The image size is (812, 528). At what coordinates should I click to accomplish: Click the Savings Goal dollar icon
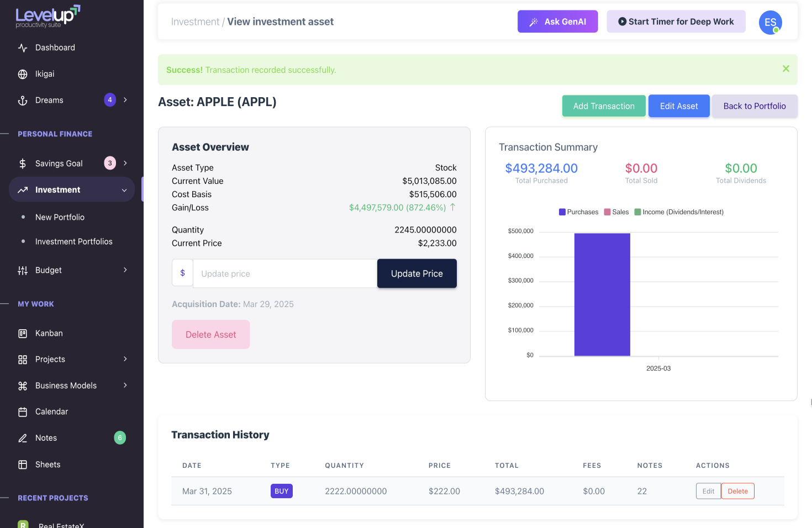click(23, 163)
